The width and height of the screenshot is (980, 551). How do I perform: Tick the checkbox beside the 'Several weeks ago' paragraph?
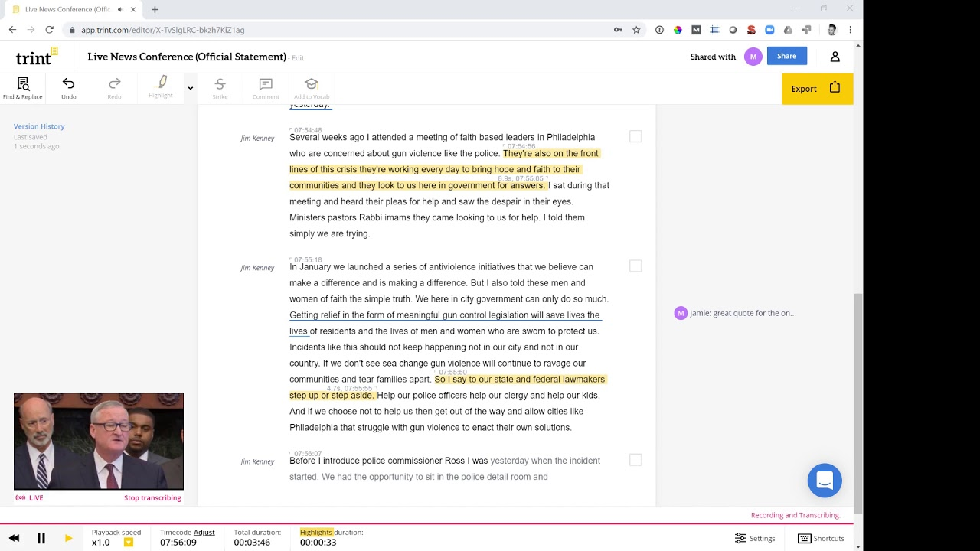[635, 136]
